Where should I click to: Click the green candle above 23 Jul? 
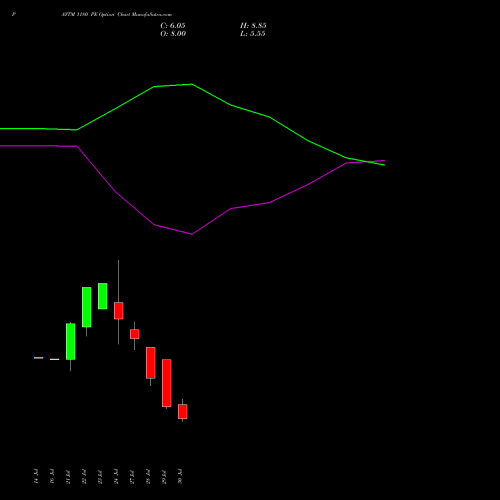(x=103, y=296)
